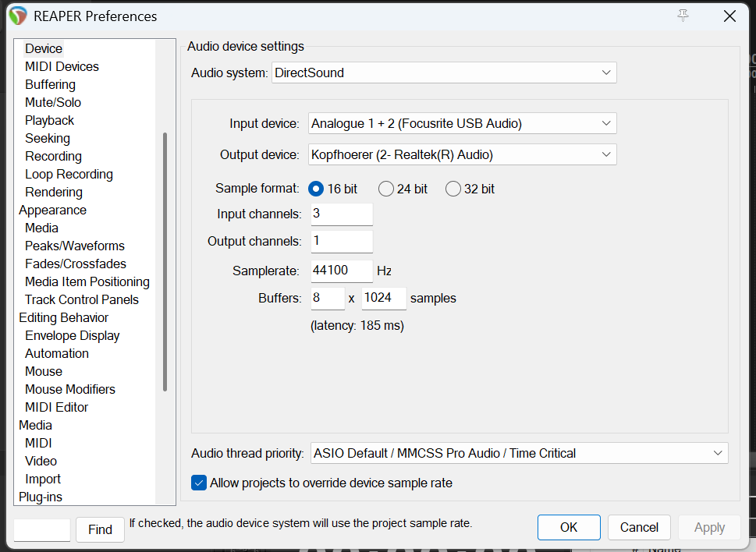
Task: Open the Audio thread priority dropdown
Action: tap(520, 453)
